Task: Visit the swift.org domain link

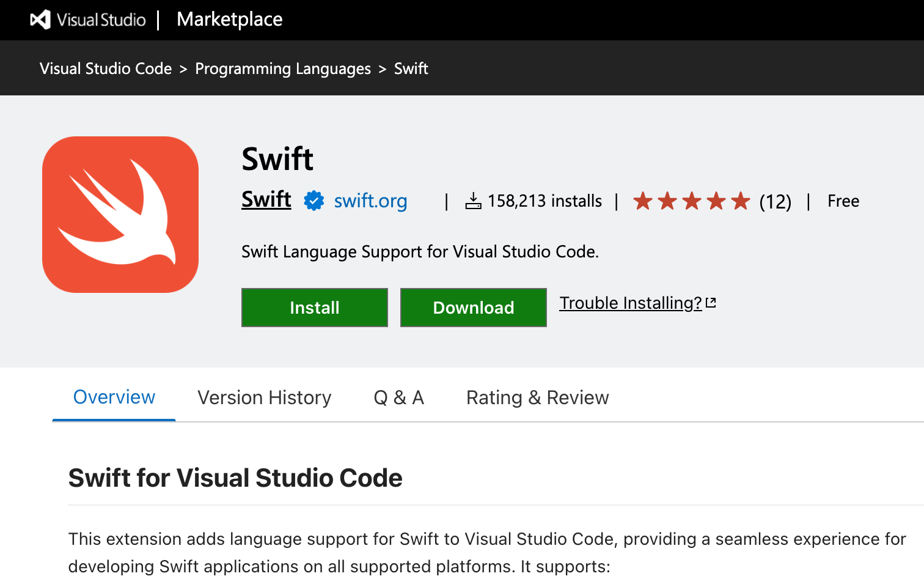Action: (370, 201)
